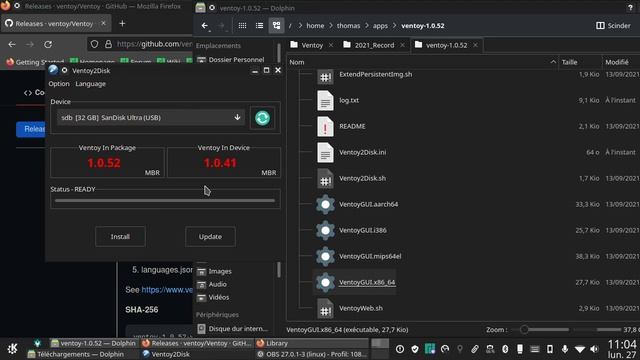The height and width of the screenshot is (360, 640).
Task: Open a new tab in Firefox
Action: point(122,24)
